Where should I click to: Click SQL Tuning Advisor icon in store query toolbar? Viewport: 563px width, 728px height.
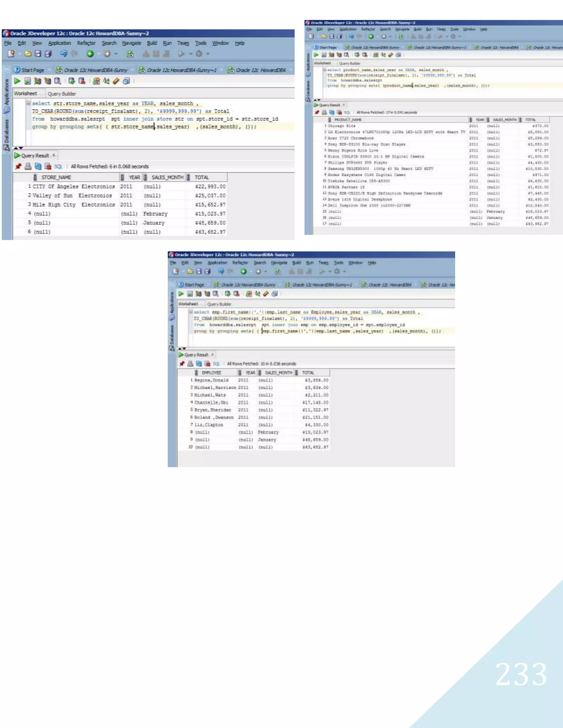(x=57, y=81)
